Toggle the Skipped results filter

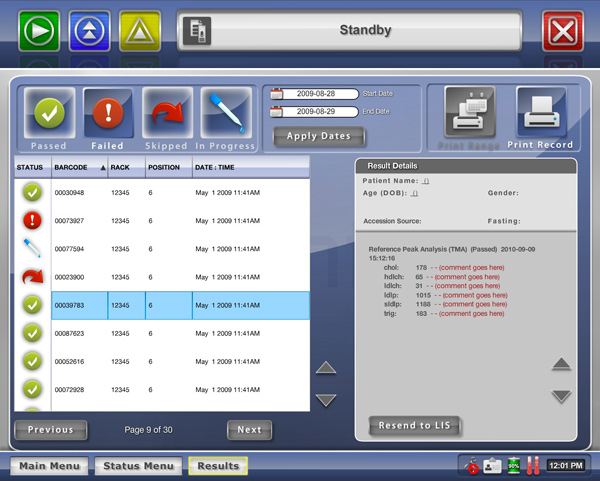tap(167, 113)
